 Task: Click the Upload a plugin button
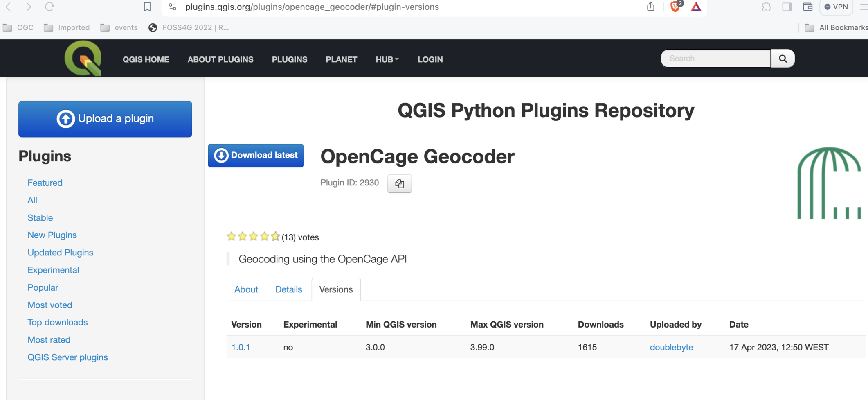click(x=105, y=119)
